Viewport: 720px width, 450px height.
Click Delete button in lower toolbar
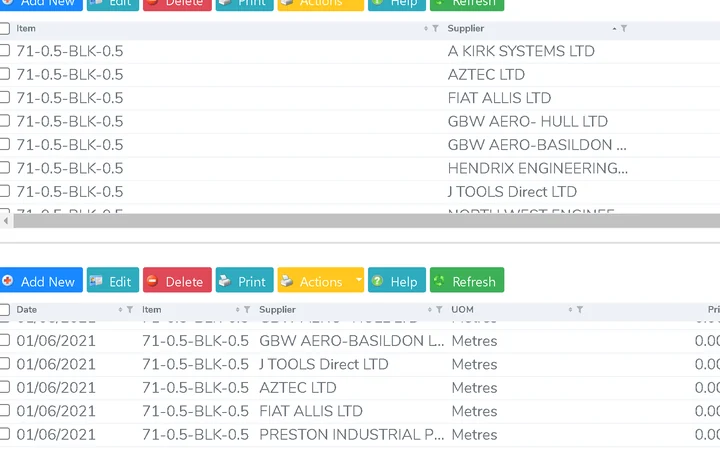click(177, 280)
